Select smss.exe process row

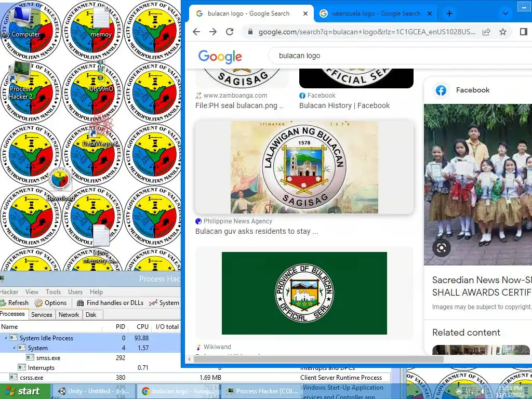click(90, 357)
